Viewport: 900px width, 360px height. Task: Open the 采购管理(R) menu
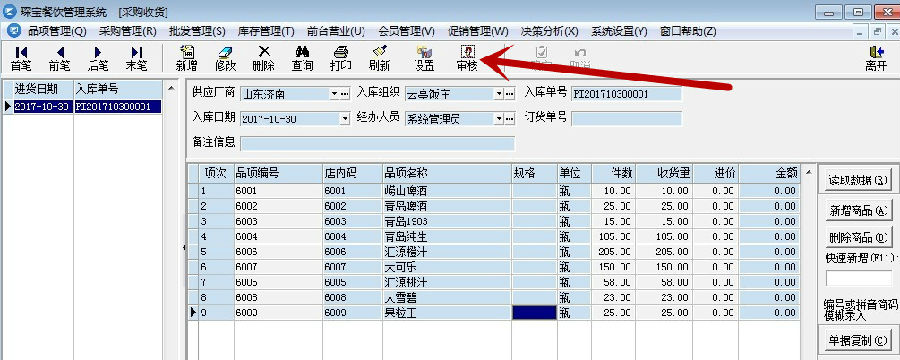[127, 31]
